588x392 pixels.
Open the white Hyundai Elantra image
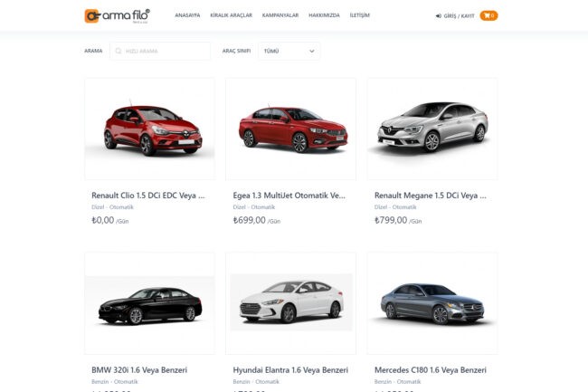tap(290, 302)
